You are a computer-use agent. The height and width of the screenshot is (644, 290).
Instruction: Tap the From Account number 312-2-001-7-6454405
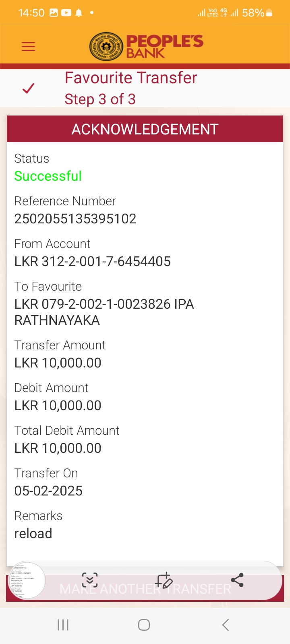[x=93, y=261]
